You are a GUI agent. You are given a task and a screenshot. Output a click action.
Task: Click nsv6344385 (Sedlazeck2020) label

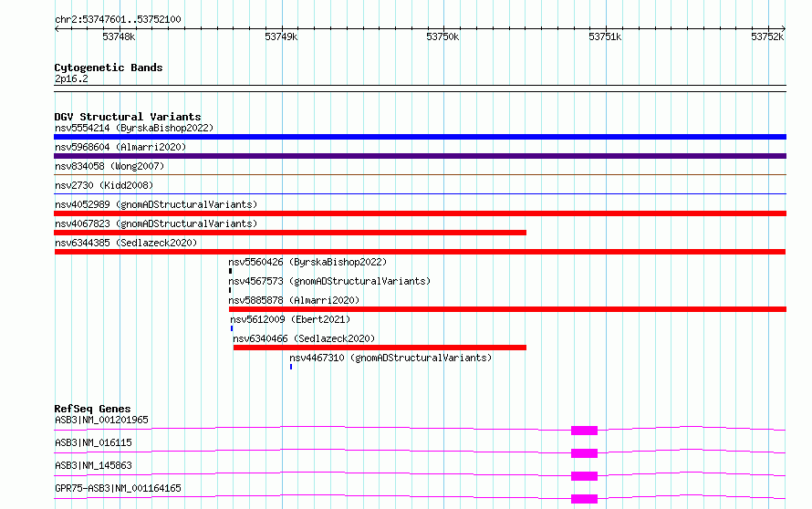(x=126, y=243)
